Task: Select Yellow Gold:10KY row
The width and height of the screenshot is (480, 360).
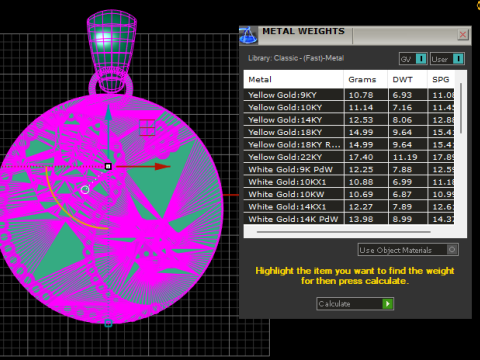Action: (349, 107)
